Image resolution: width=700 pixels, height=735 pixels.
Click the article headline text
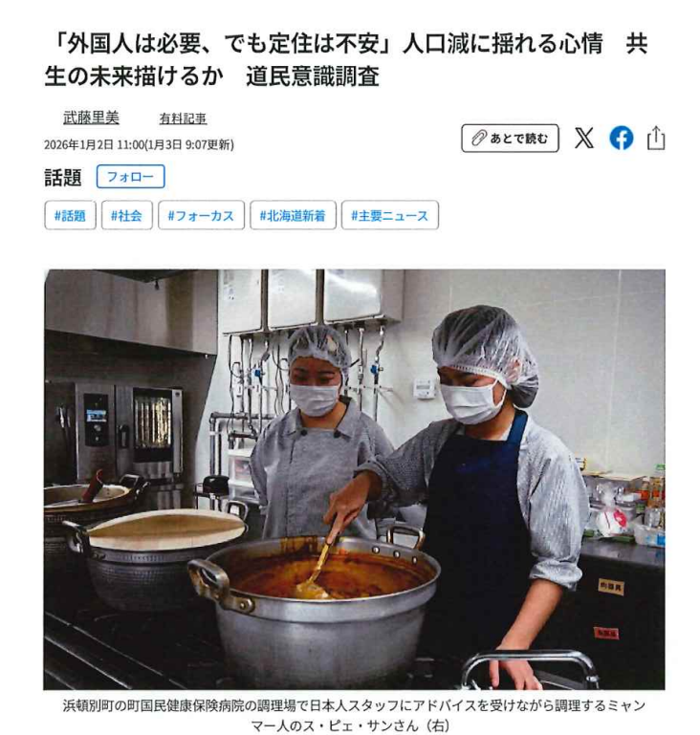tap(346, 60)
